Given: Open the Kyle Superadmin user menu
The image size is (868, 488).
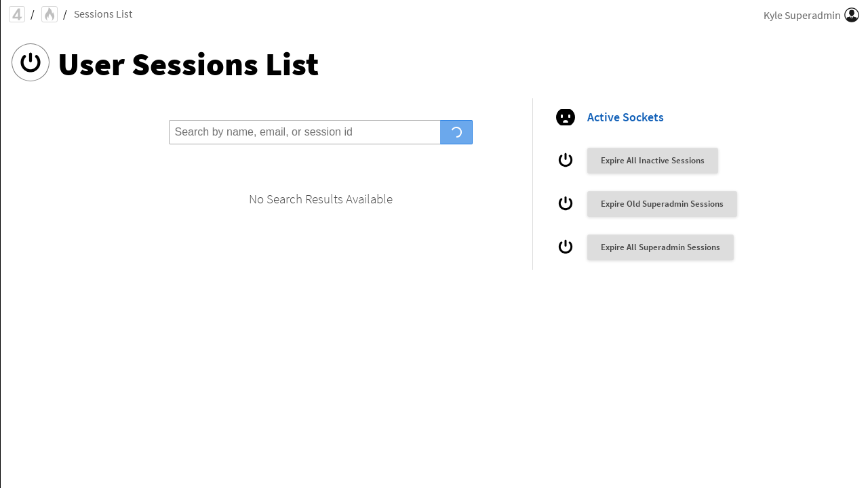Looking at the screenshot, I should 802,15.
